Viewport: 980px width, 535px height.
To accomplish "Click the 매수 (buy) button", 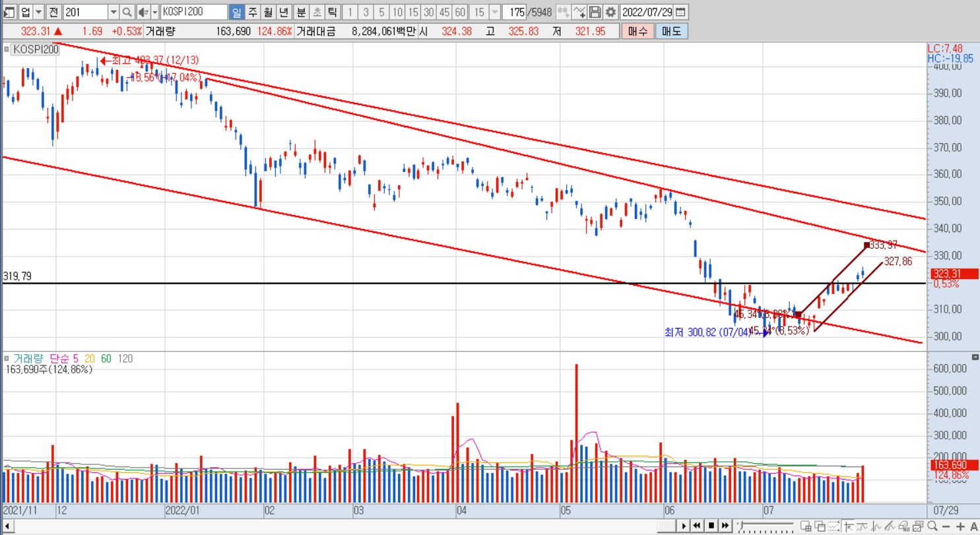I will tap(637, 31).
